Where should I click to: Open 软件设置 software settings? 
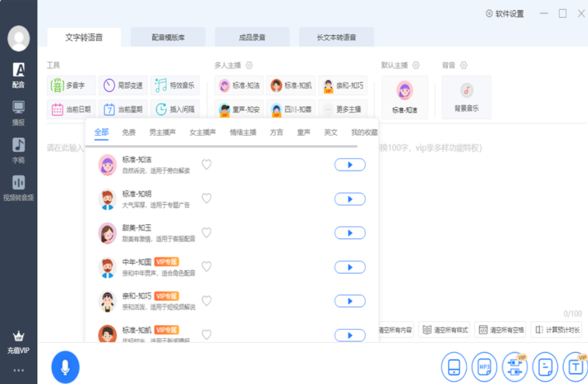[505, 13]
